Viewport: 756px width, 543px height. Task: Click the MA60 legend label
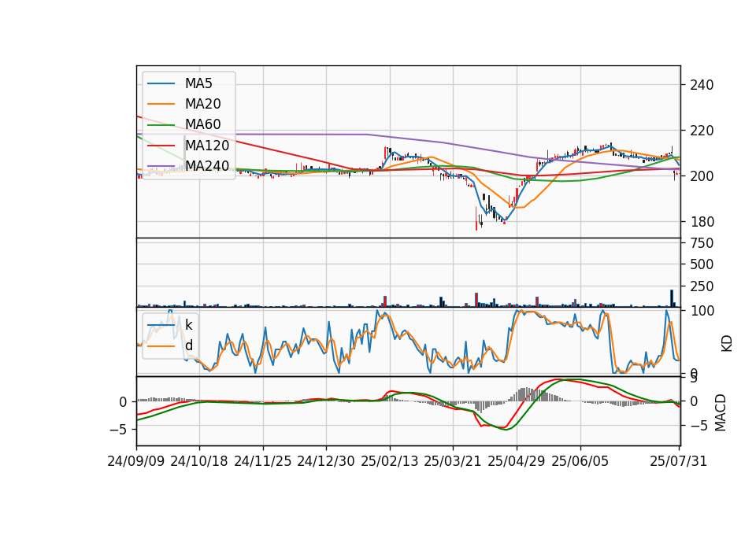click(203, 124)
